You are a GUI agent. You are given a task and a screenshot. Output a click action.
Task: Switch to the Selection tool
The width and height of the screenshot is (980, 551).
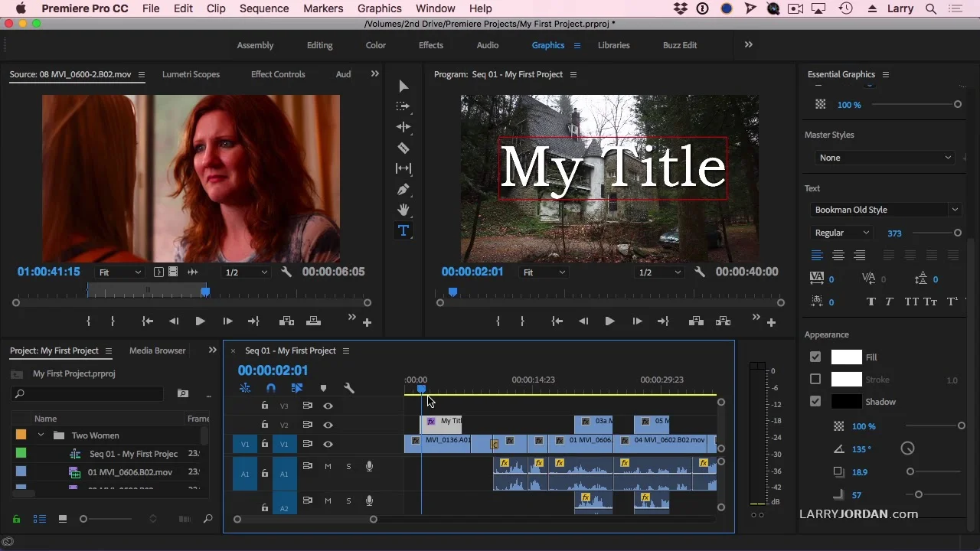[x=403, y=86]
